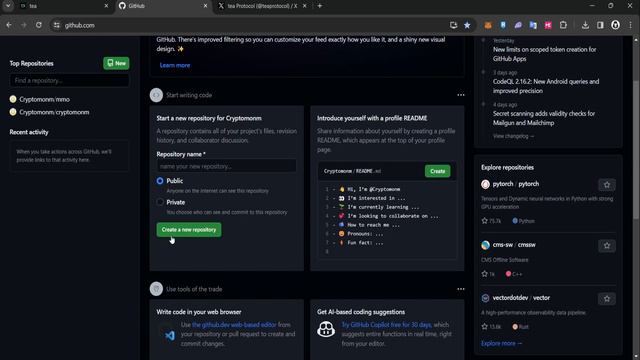The width and height of the screenshot is (640, 360).
Task: Open the View changelog link
Action: click(513, 136)
